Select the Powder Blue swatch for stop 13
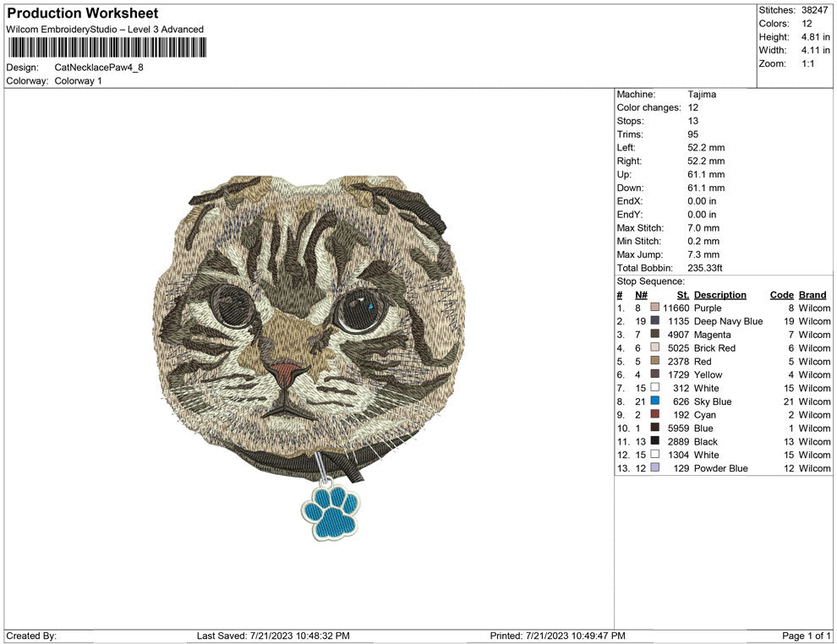This screenshot has height=644, width=837. click(x=654, y=468)
